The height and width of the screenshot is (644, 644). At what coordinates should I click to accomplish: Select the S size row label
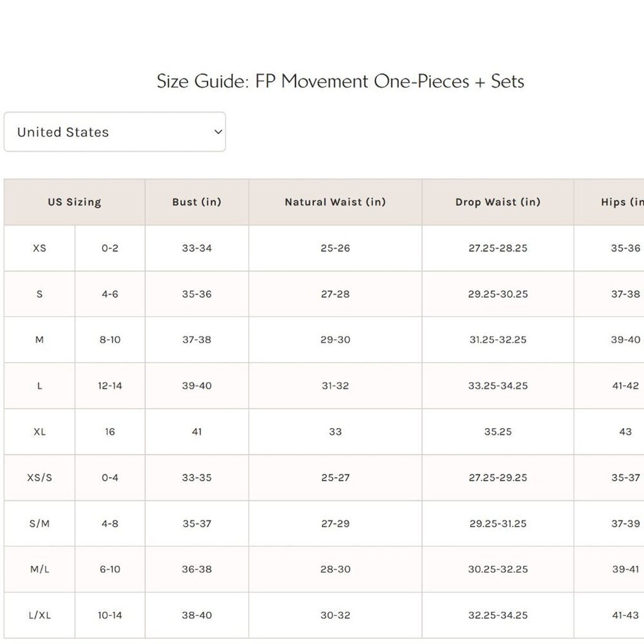tap(40, 294)
